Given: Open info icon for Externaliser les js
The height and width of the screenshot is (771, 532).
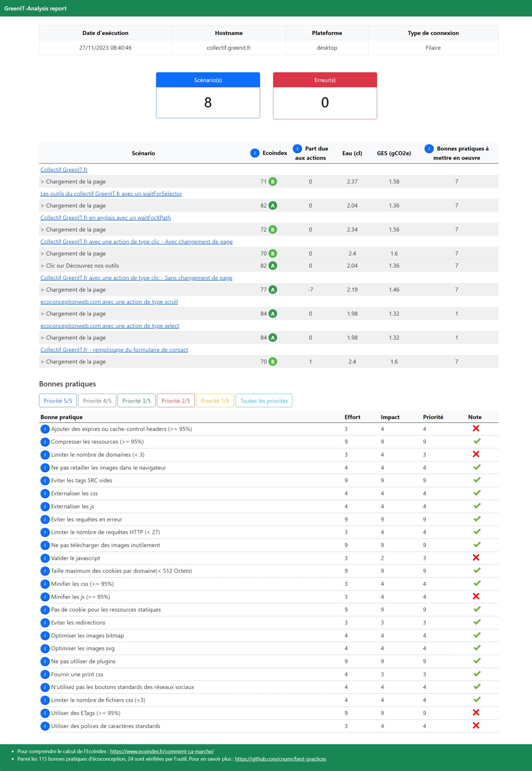Looking at the screenshot, I should pos(45,507).
